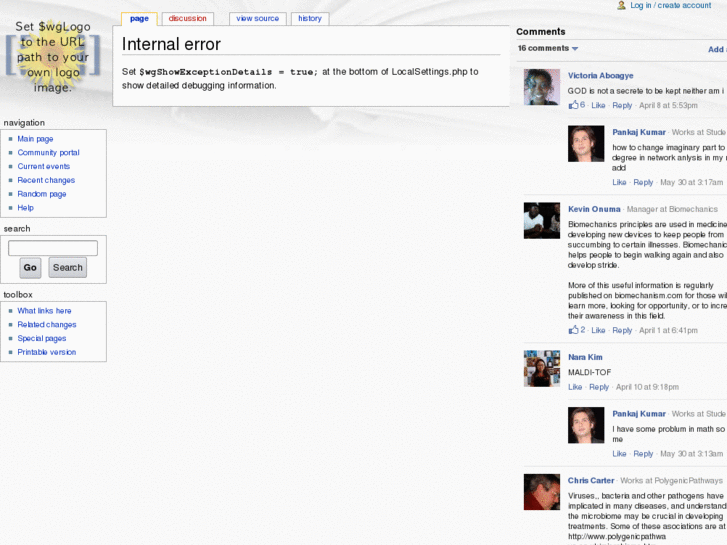Open Kevin Onuma's name link
Screen dimensions: 727x545
[594, 209]
